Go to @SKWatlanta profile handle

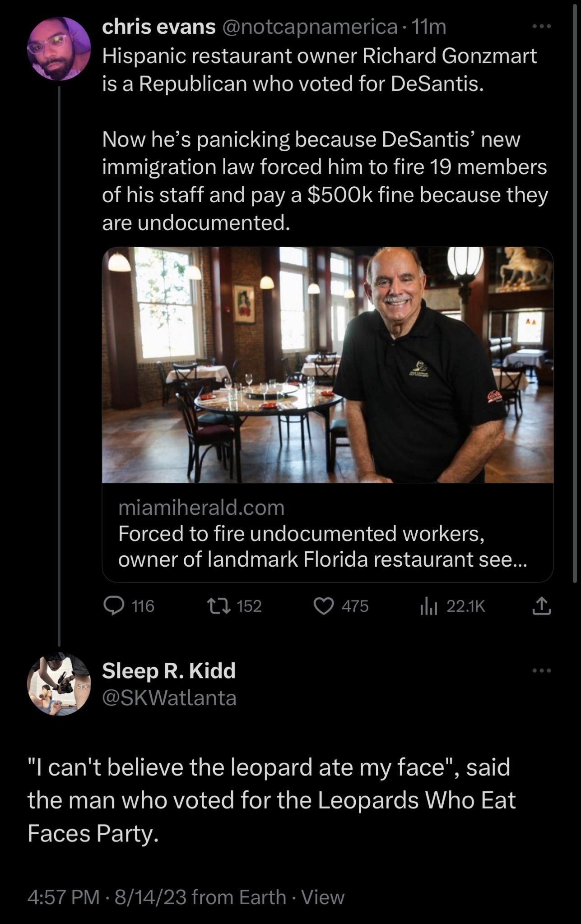(x=169, y=698)
